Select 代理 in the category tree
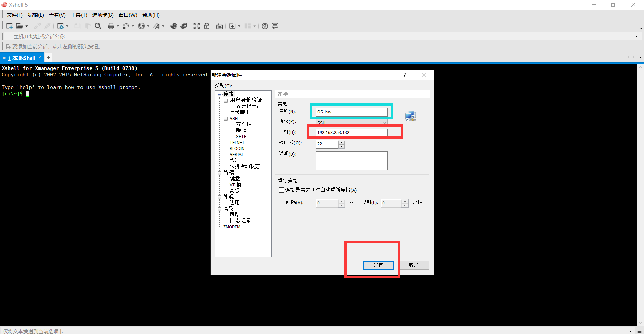644x334 pixels. (x=234, y=160)
